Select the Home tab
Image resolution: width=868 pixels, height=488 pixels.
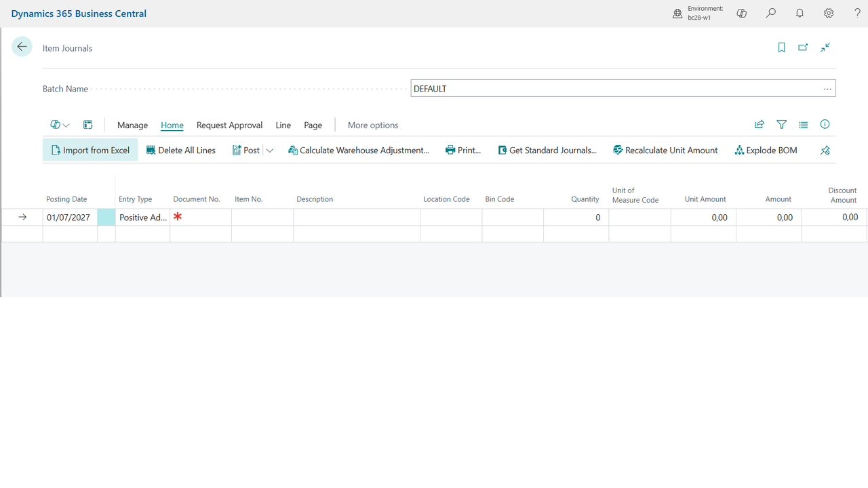tap(172, 125)
